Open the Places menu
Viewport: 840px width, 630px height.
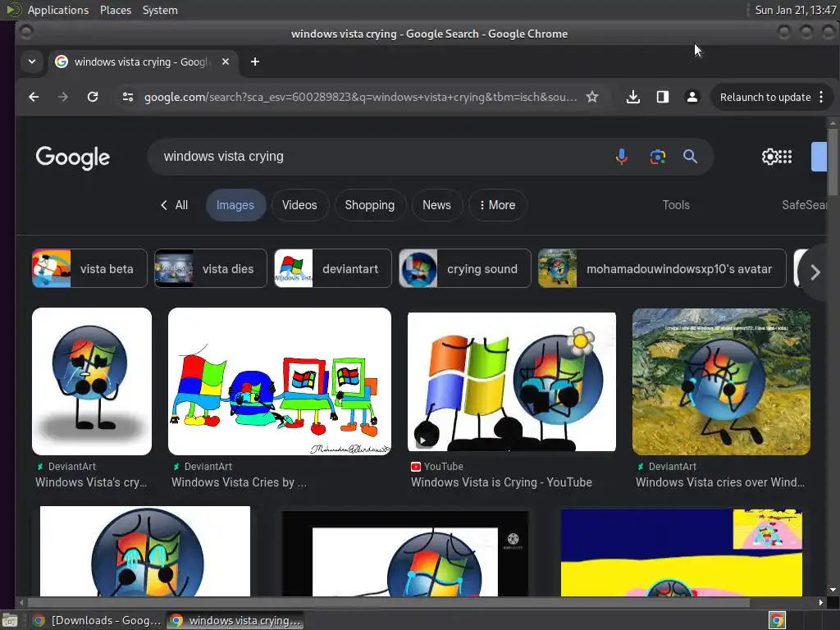point(116,10)
